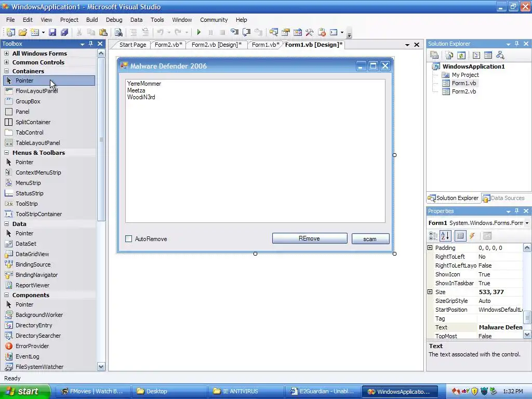This screenshot has height=399, width=532.
Task: Click the Text property value field
Action: pos(500,327)
